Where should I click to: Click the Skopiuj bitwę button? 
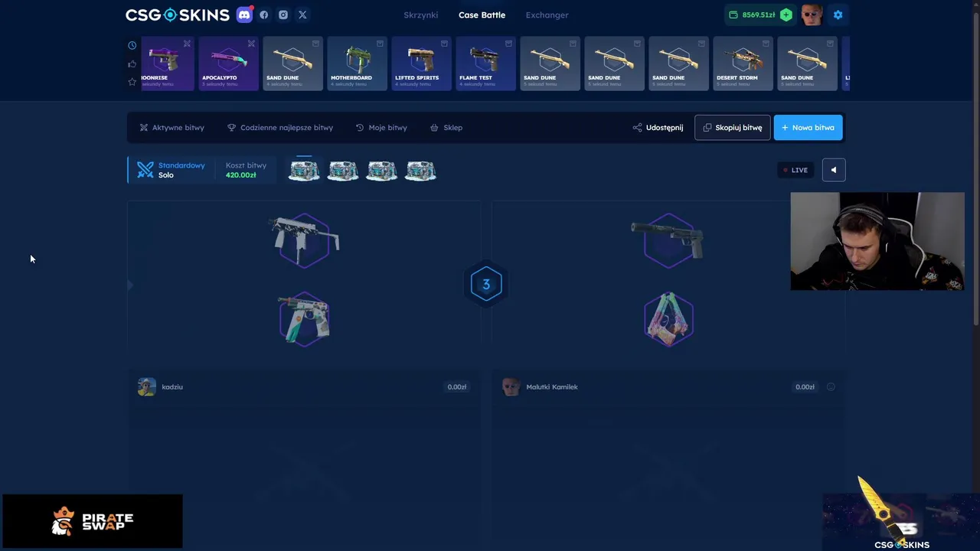point(732,128)
